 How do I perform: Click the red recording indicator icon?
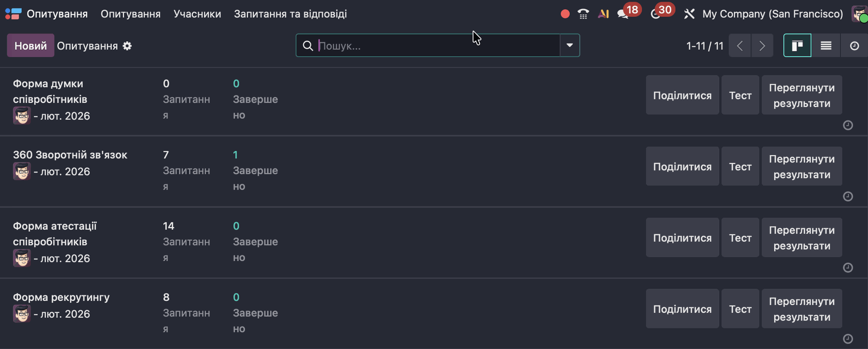(x=565, y=14)
